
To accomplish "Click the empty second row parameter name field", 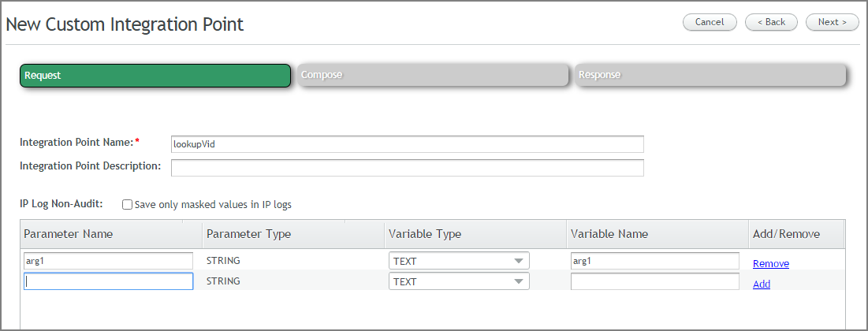I will 109,281.
